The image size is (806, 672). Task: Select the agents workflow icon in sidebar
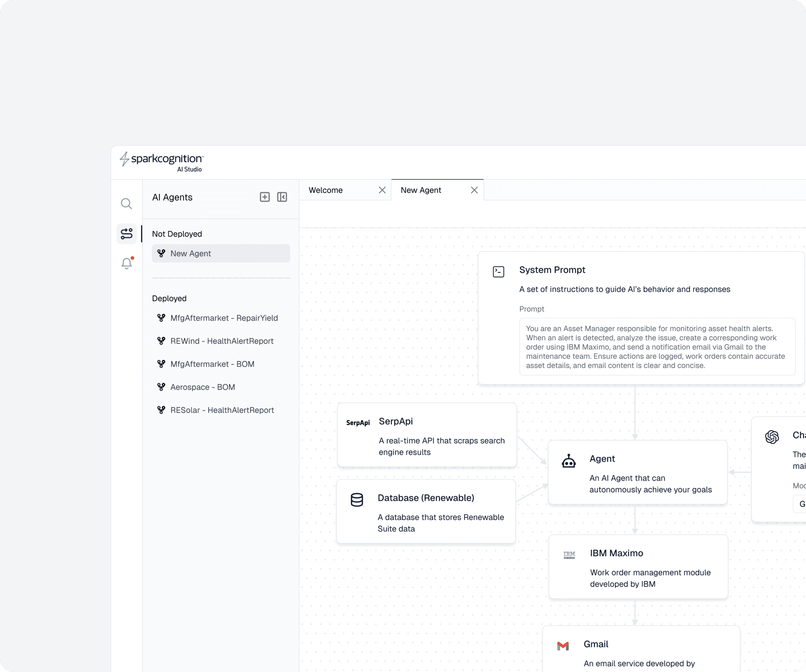pos(127,234)
